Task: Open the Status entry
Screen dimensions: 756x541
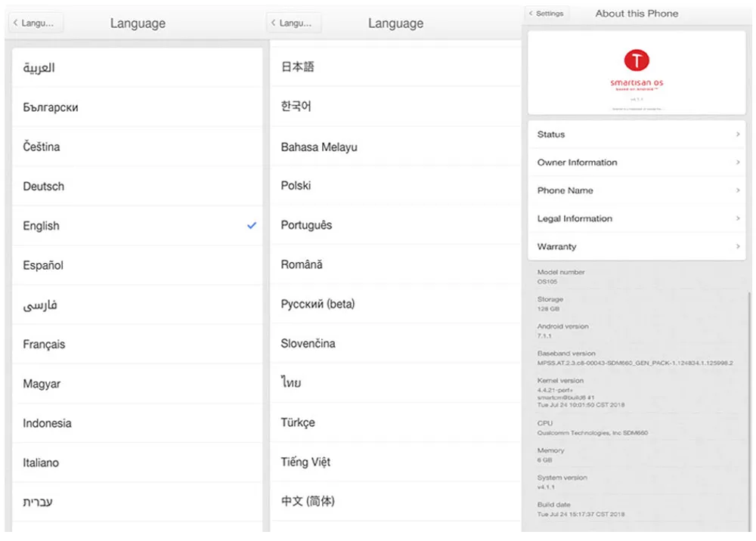Action: (x=637, y=134)
